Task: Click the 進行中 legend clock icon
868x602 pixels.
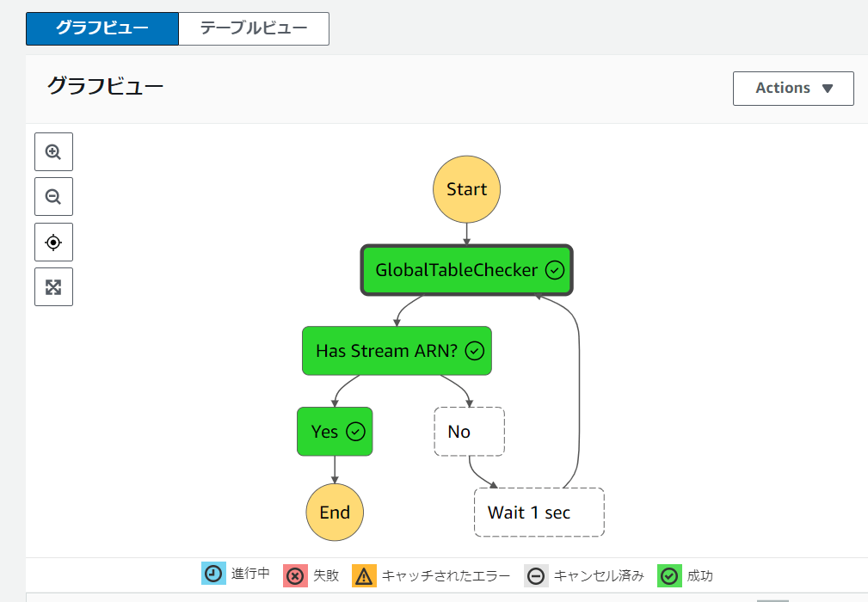Action: pyautogui.click(x=213, y=574)
